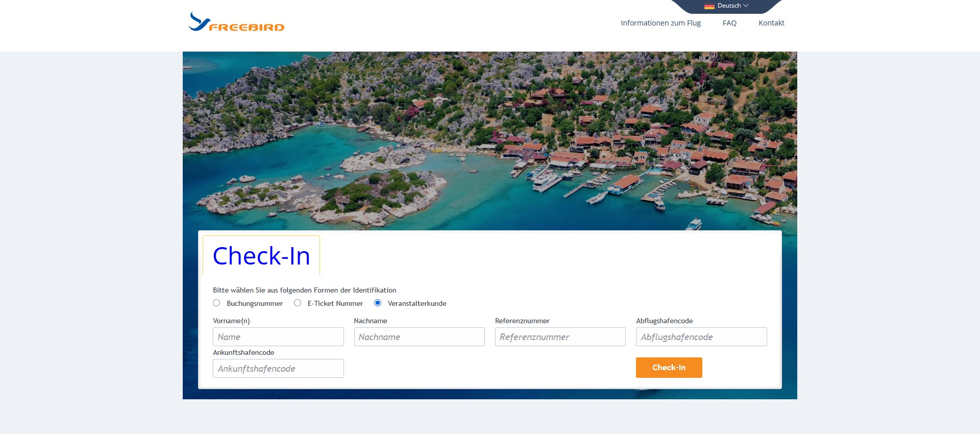The image size is (980, 434).
Task: Click the Veranstalterkunde label text
Action: pyautogui.click(x=417, y=303)
